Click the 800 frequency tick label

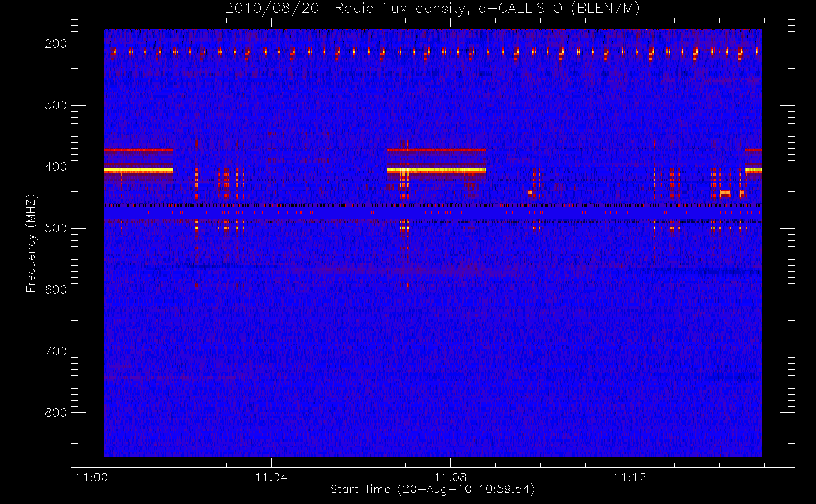coord(56,413)
